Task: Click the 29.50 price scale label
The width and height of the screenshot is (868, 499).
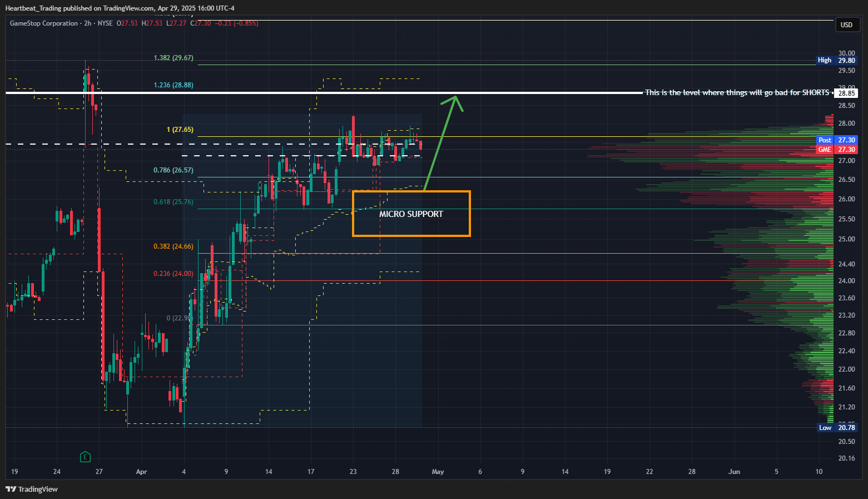Action: pos(847,71)
